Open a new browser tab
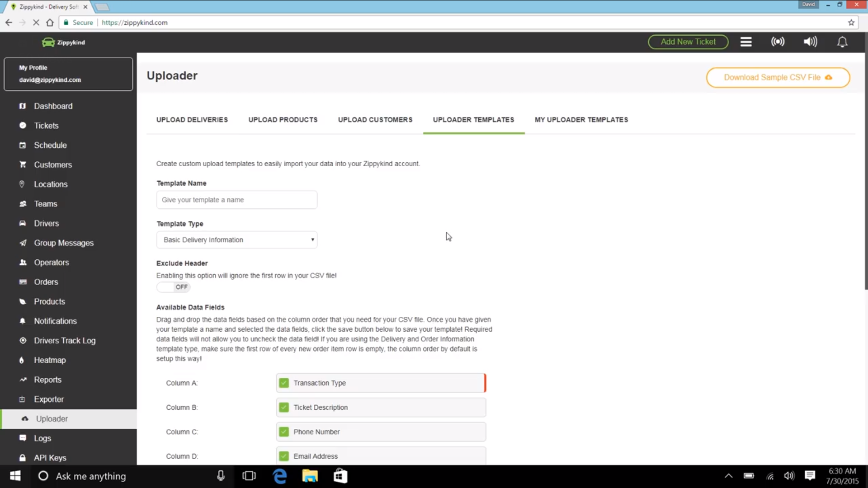 102,7
